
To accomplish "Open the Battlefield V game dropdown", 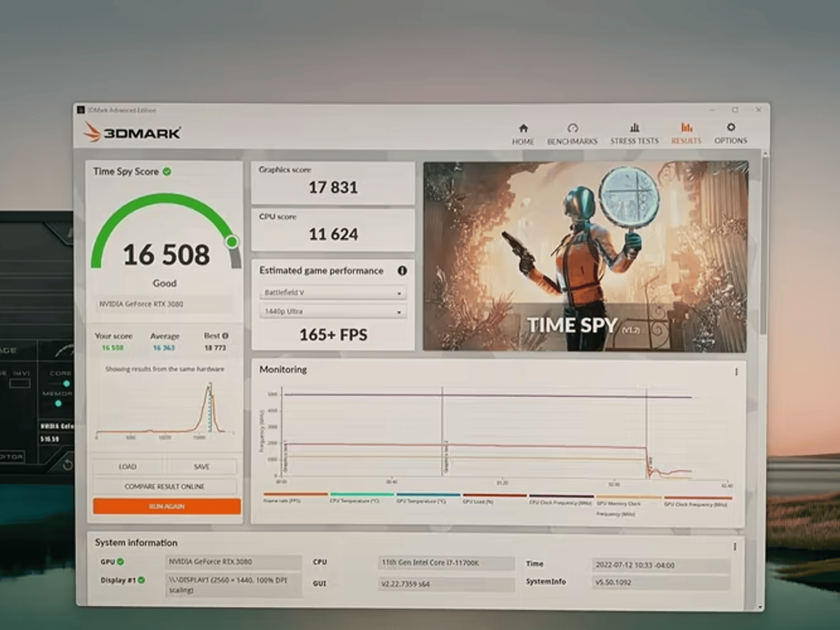I will coord(333,292).
